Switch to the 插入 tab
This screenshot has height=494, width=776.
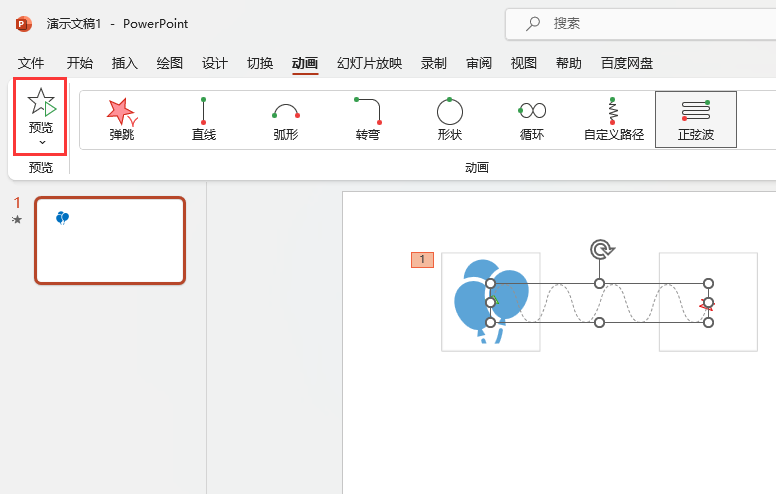125,63
